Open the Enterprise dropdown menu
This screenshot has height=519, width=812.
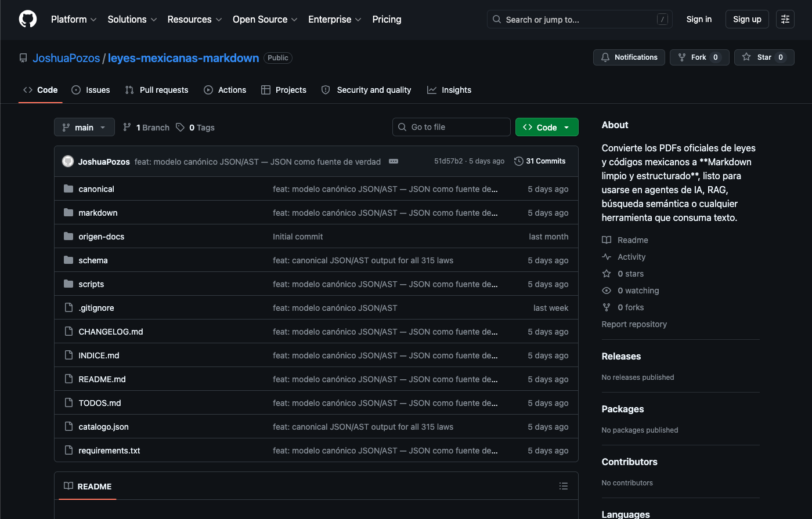[x=335, y=19]
